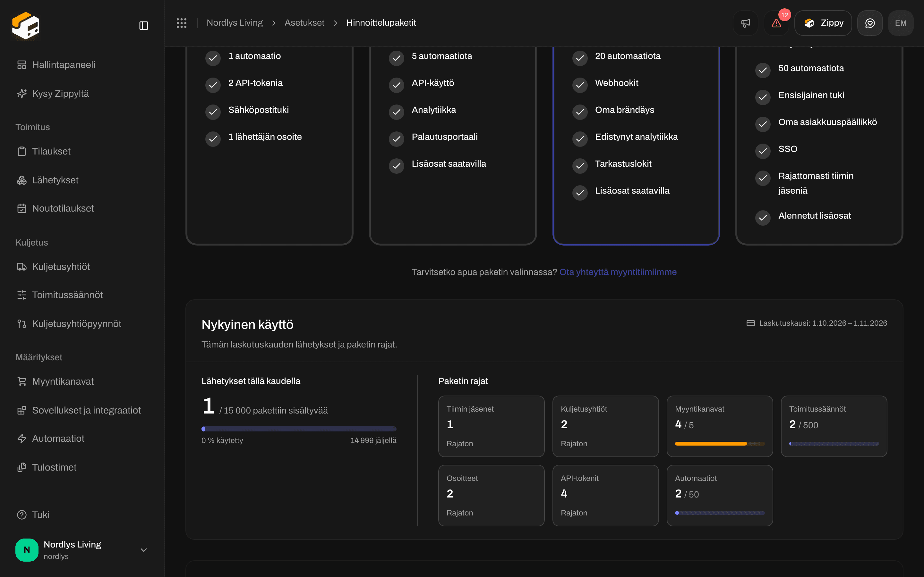The width and height of the screenshot is (924, 577).
Task: Open the chat support icon
Action: pyautogui.click(x=870, y=23)
